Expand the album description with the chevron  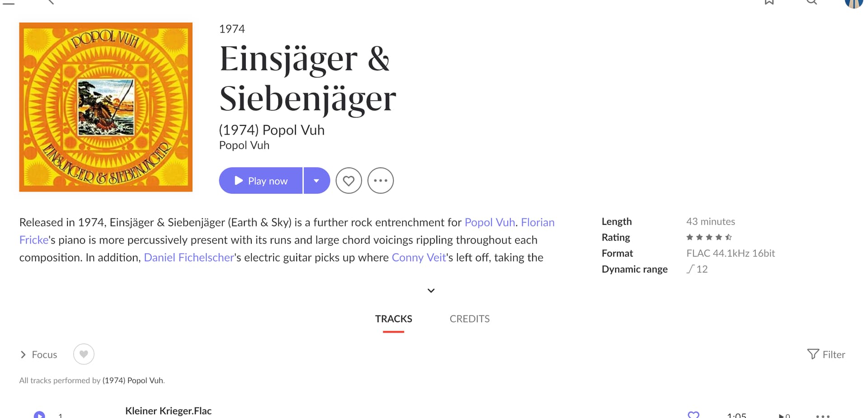(431, 291)
